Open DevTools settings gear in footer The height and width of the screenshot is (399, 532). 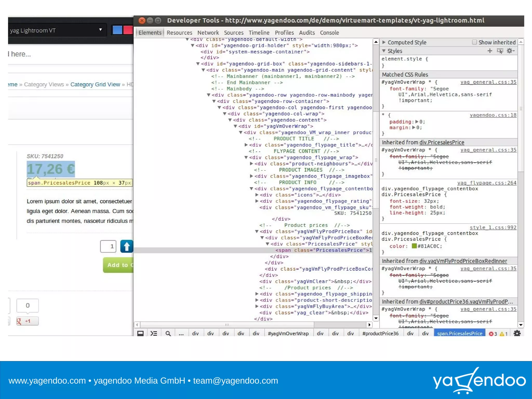(517, 333)
